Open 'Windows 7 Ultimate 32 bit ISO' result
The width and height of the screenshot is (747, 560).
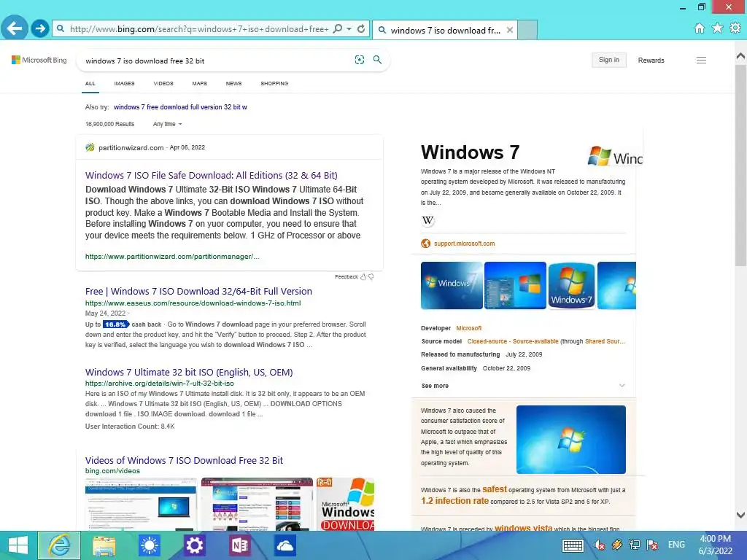tap(189, 372)
